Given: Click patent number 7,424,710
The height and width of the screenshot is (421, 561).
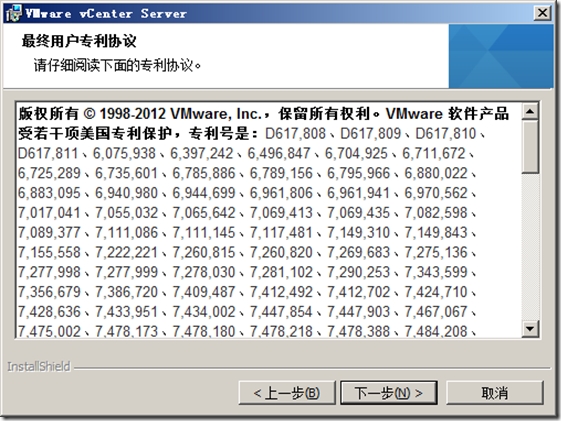Looking at the screenshot, I should click(x=436, y=292).
